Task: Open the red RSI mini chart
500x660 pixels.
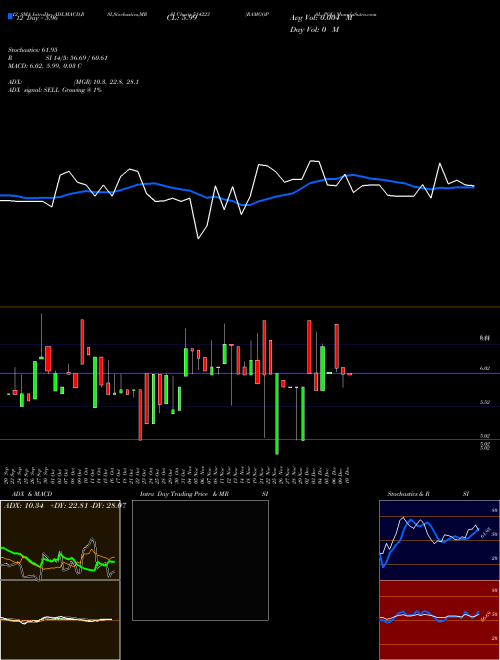Action: 439,620
